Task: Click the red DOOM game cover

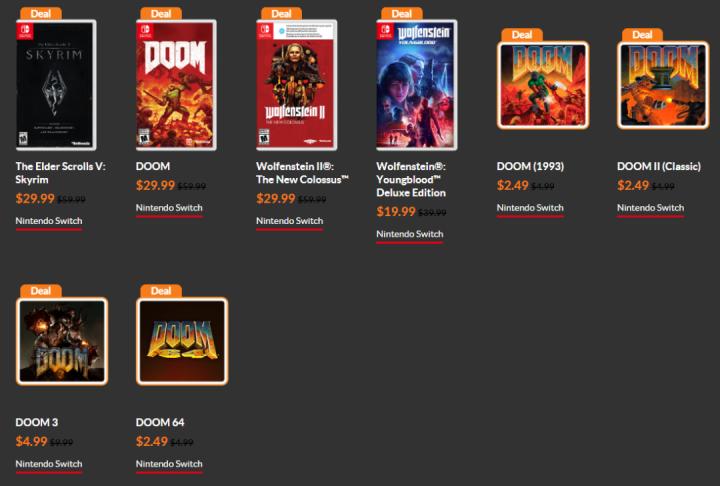Action: [176, 85]
